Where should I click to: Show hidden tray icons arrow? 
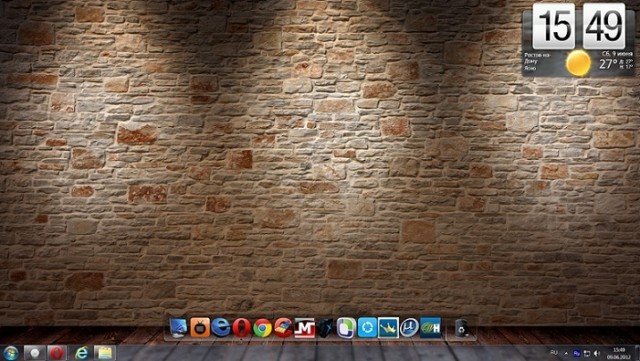(567, 353)
